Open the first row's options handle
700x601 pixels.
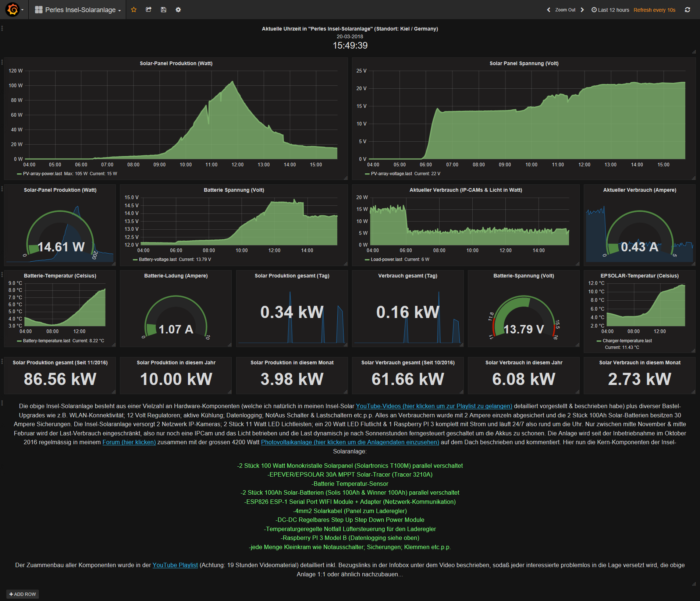[2, 28]
